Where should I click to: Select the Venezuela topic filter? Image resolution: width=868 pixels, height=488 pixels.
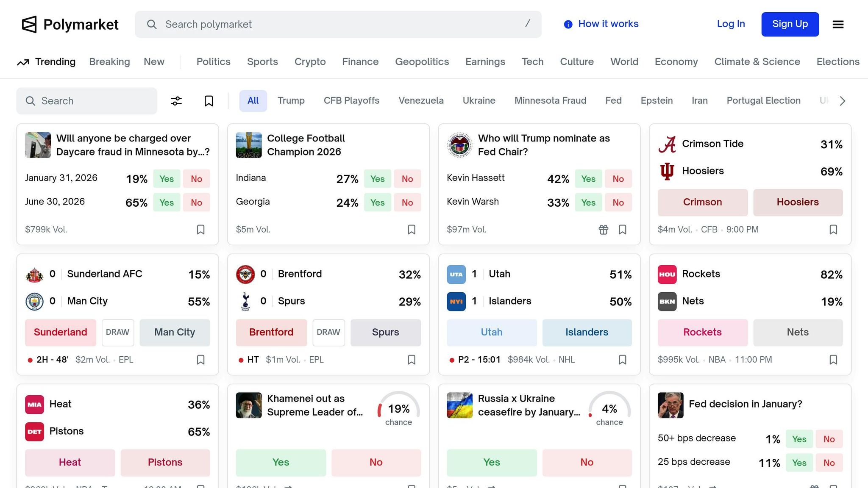tap(421, 101)
